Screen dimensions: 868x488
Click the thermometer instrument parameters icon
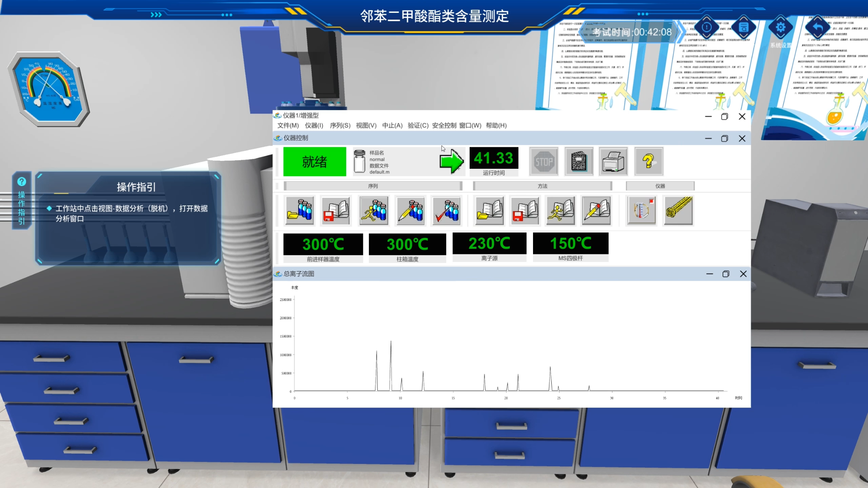[642, 211]
